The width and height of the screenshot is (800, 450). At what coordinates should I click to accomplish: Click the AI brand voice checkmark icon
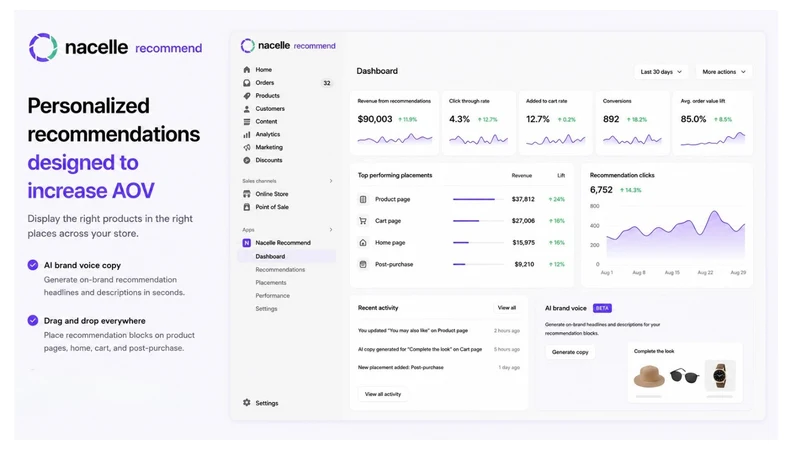[x=33, y=265]
